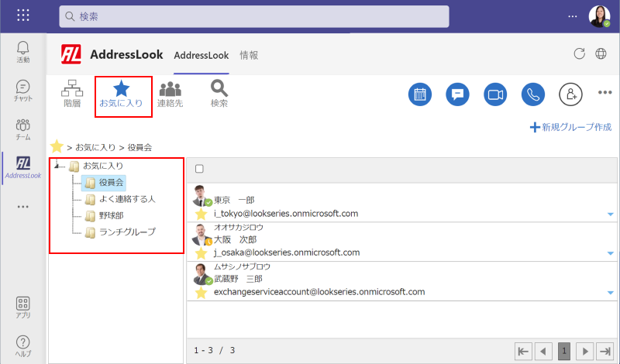Image resolution: width=620 pixels, height=364 pixels.
Task: Open the 連絡先 contacts tab
Action: click(x=170, y=94)
